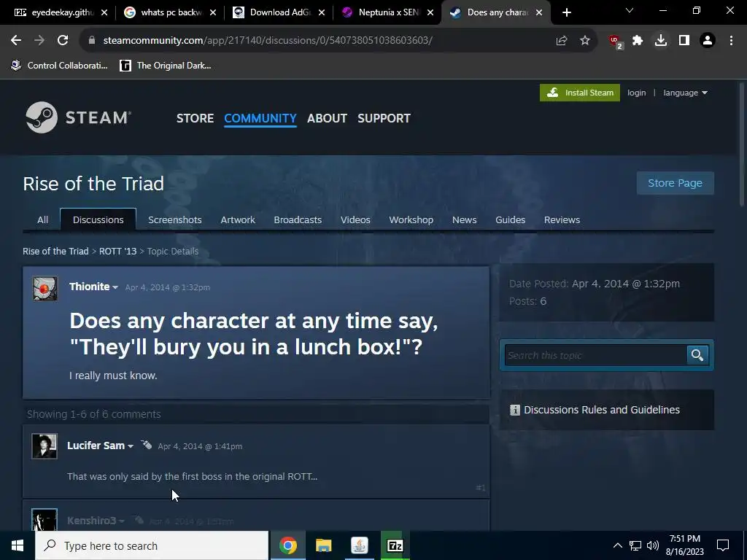The width and height of the screenshot is (747, 560).
Task: Click the address bar URL
Action: [268, 41]
